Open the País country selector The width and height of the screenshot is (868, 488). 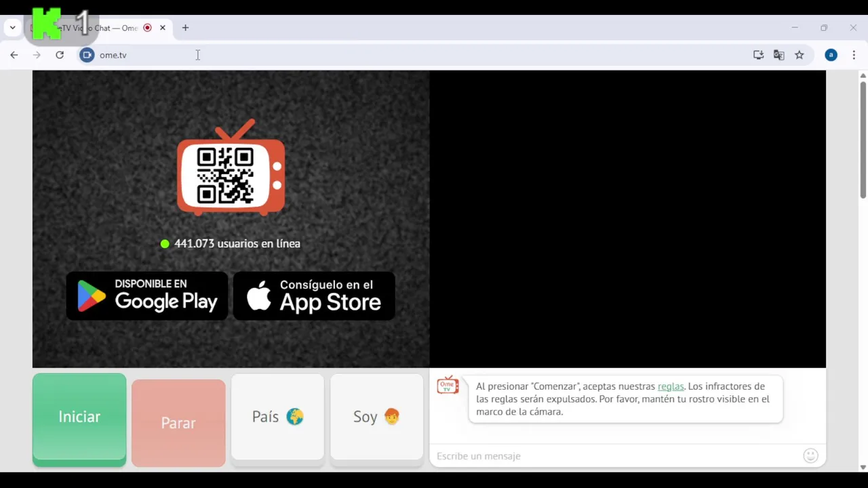[277, 417]
